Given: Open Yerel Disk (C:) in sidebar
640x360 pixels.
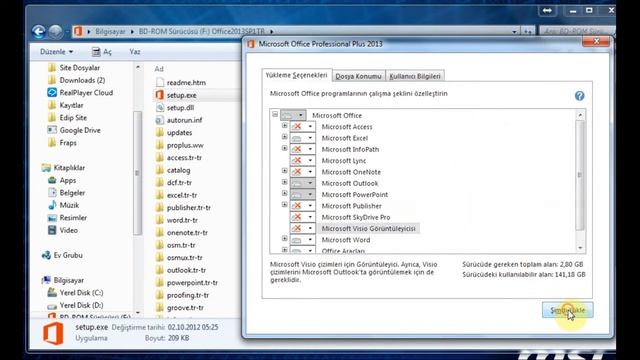Looking at the screenshot, I should point(75,293).
